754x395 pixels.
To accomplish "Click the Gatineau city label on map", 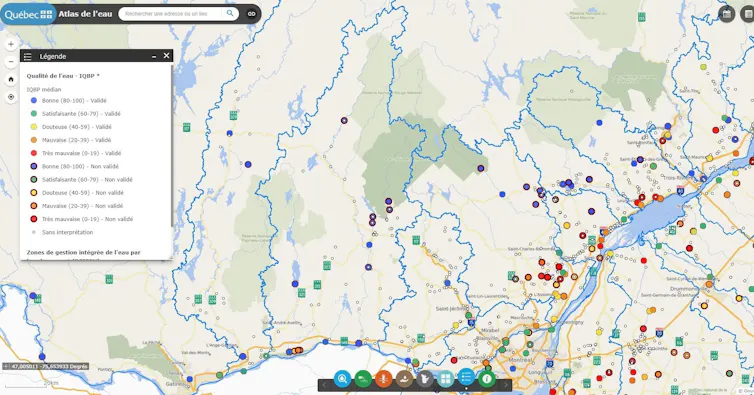I will click(x=176, y=384).
